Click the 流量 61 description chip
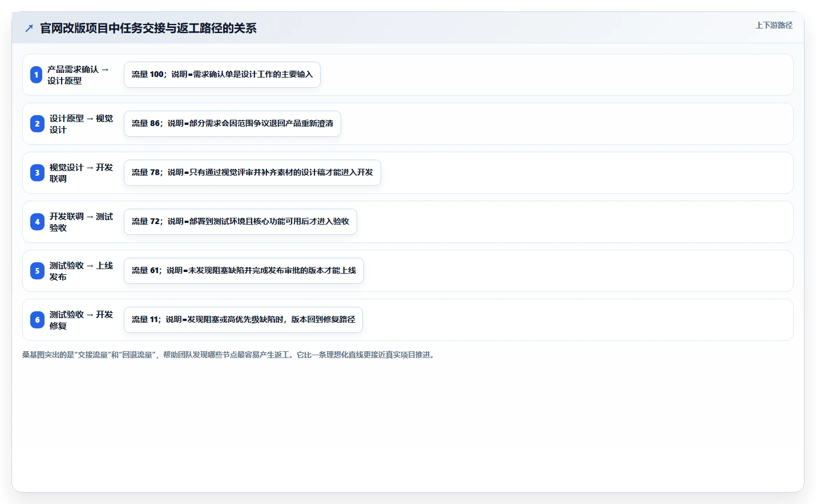 click(x=244, y=271)
